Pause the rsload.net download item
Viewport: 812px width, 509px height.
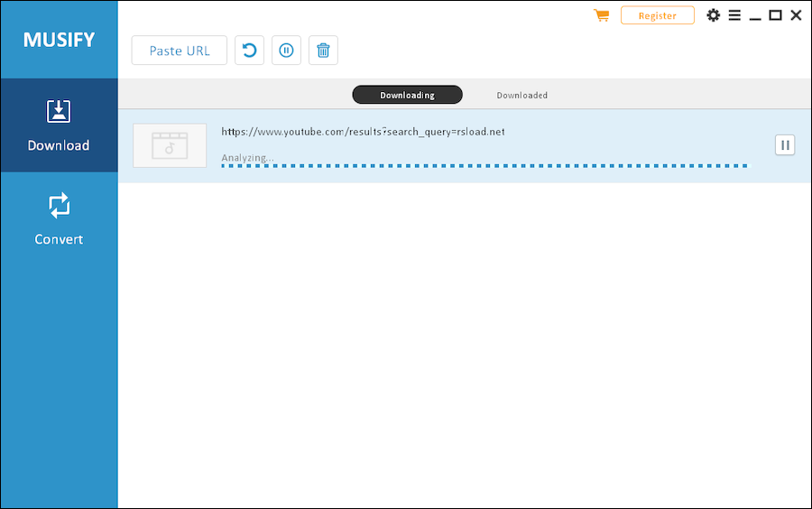785,145
